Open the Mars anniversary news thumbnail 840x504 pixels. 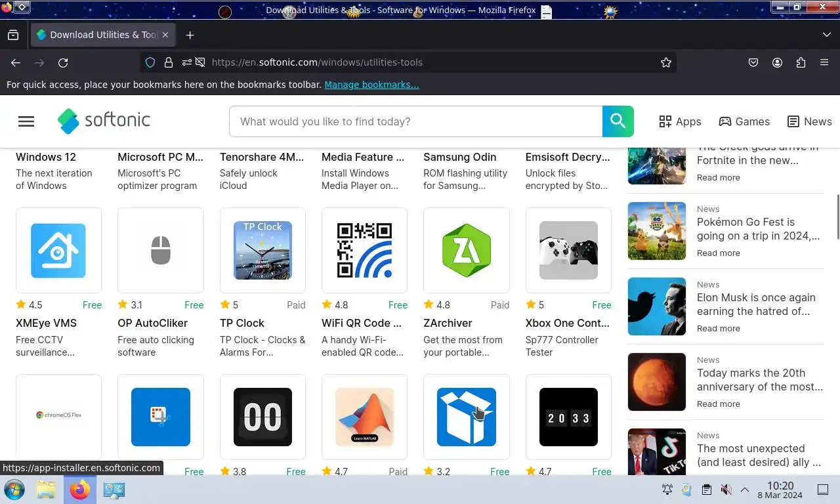coord(657,381)
